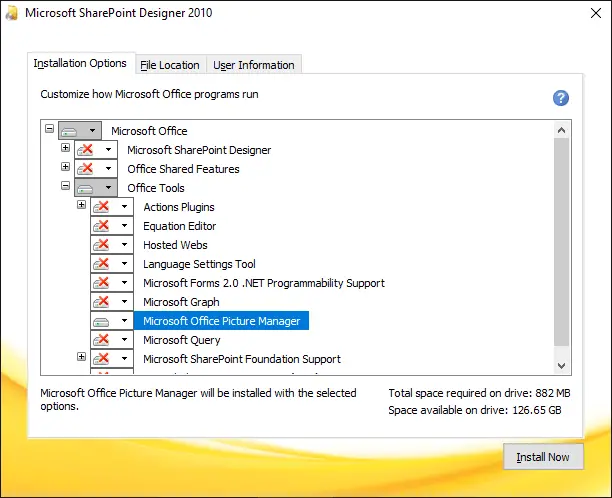Viewport: 612px width, 498px height.
Task: Switch to the User Information tab
Action: [254, 65]
